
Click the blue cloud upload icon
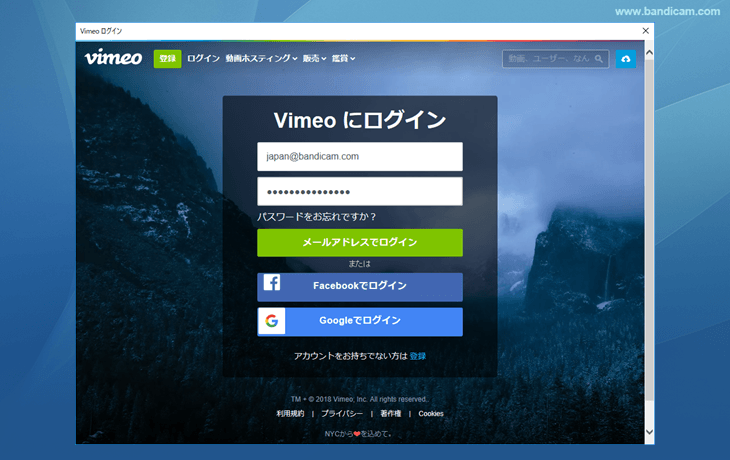626,59
